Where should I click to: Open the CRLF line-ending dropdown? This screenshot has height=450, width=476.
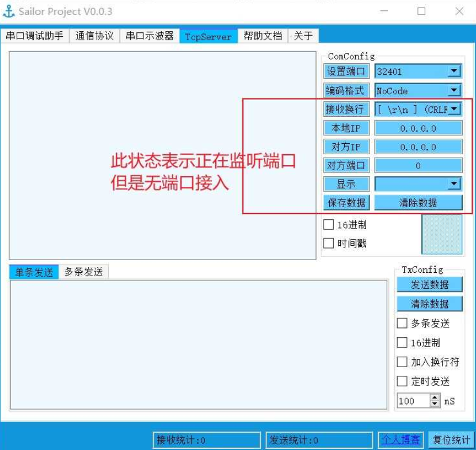pos(455,109)
